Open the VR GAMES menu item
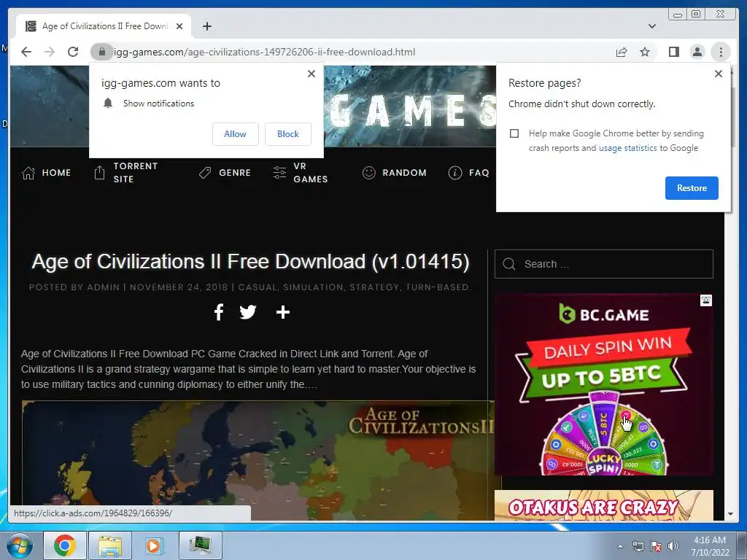 (x=300, y=172)
